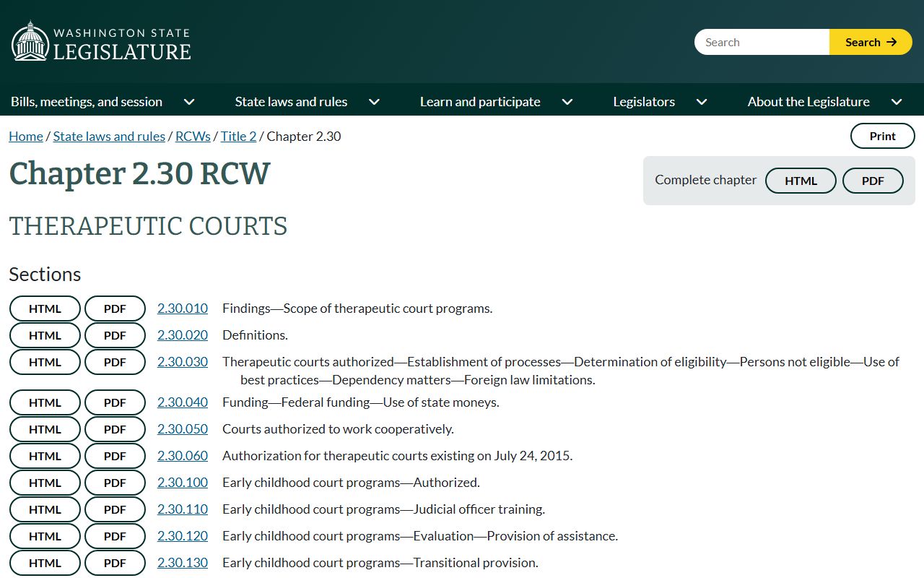
Task: Open the RCWs breadcrumb link
Action: pyautogui.click(x=193, y=136)
